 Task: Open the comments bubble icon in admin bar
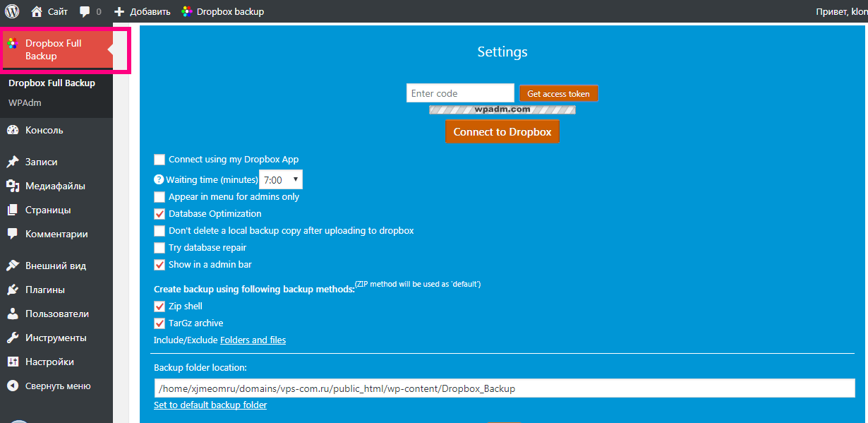click(x=85, y=12)
